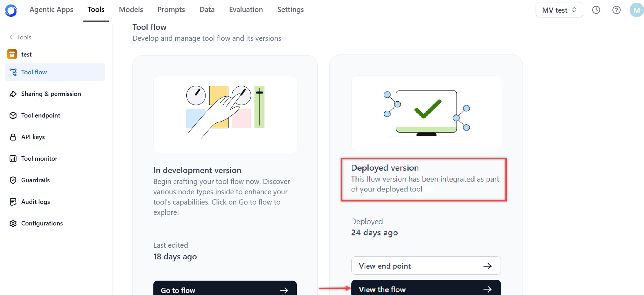Expand the MV test workspace dropdown

click(559, 10)
